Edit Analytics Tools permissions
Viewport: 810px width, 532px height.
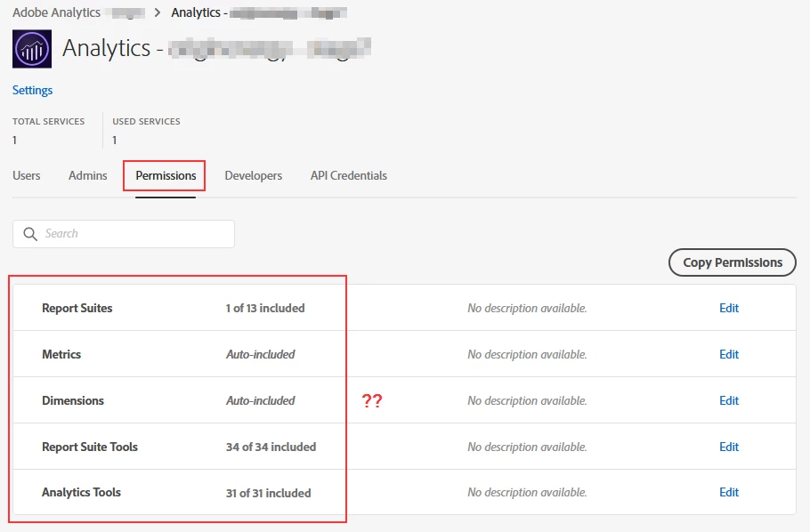pos(729,492)
